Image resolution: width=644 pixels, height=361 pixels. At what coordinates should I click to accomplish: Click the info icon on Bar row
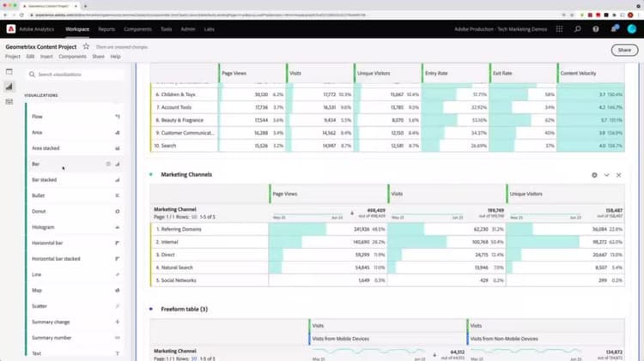108,164
